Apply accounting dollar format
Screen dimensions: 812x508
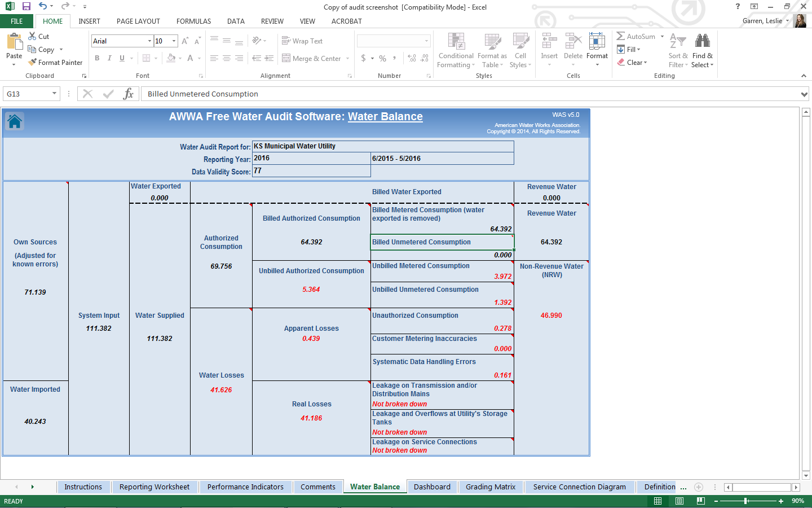(x=363, y=58)
